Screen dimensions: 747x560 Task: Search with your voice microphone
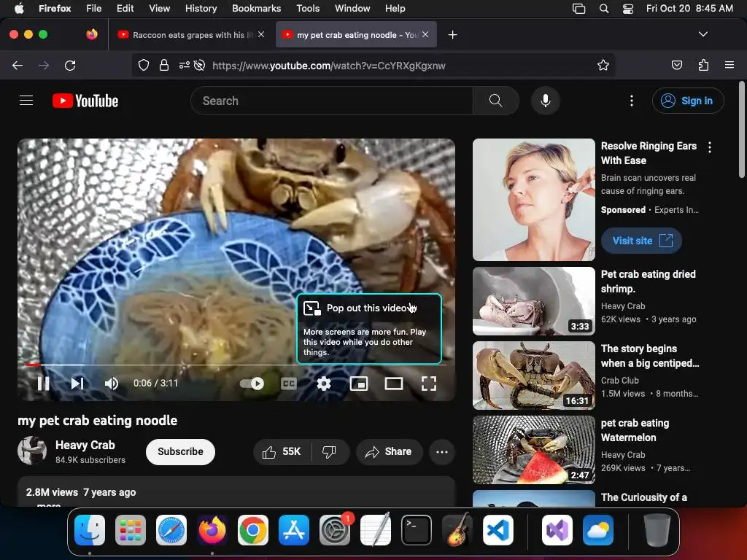546,101
